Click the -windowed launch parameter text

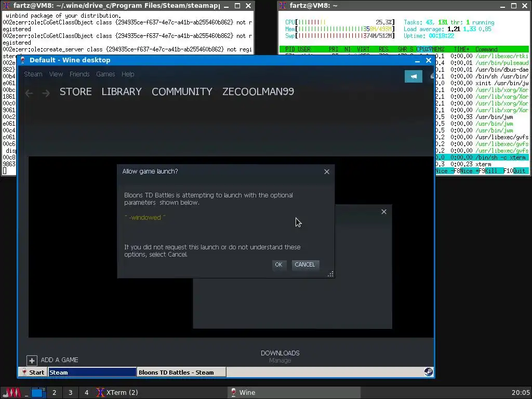145,218
